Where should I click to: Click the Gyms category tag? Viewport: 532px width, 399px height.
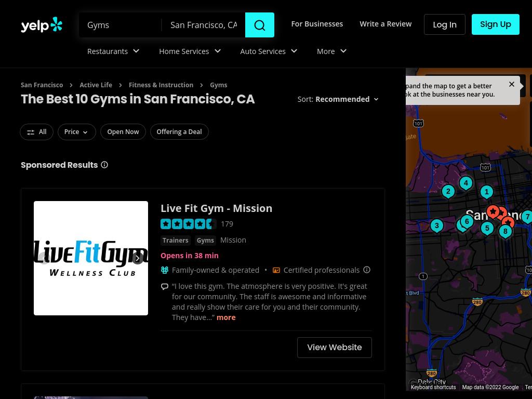(x=205, y=240)
